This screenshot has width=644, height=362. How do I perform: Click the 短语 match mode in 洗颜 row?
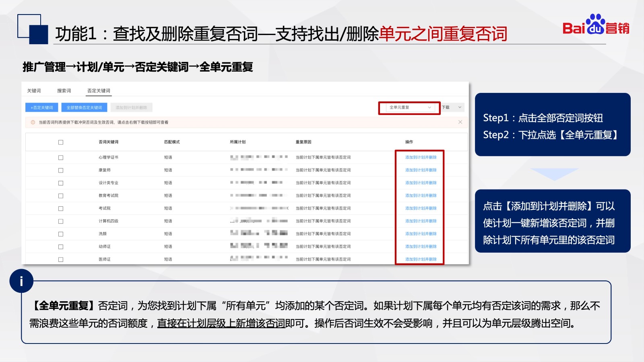point(168,234)
